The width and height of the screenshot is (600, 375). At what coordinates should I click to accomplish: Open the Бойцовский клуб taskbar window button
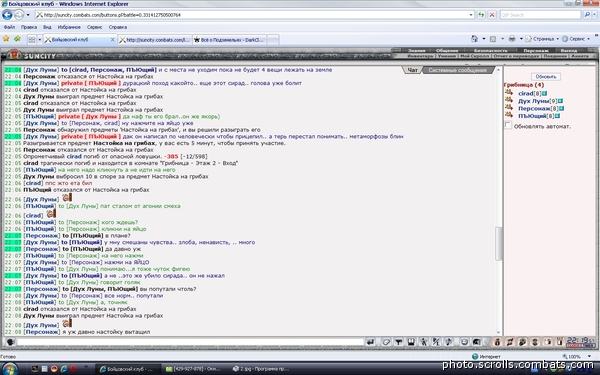click(x=127, y=369)
